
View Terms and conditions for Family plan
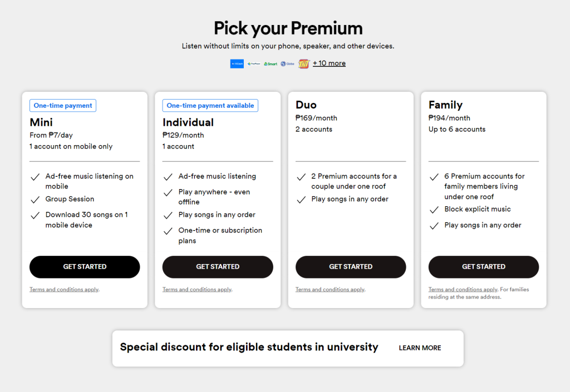[463, 290]
